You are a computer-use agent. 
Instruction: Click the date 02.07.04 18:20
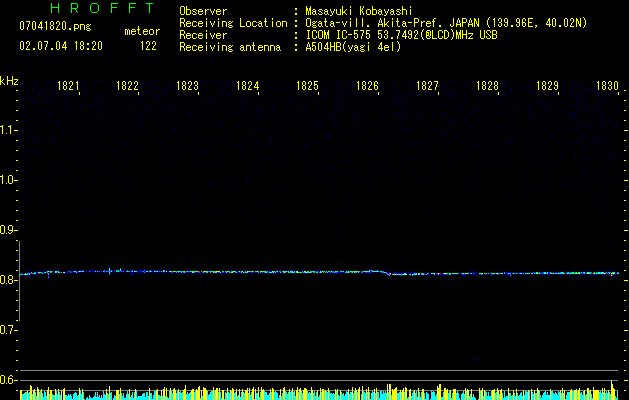(61, 46)
